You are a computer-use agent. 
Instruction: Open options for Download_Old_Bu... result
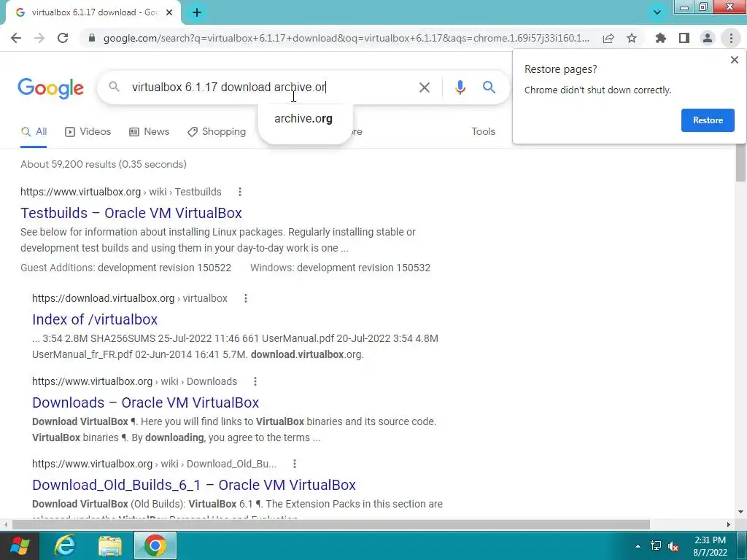295,464
